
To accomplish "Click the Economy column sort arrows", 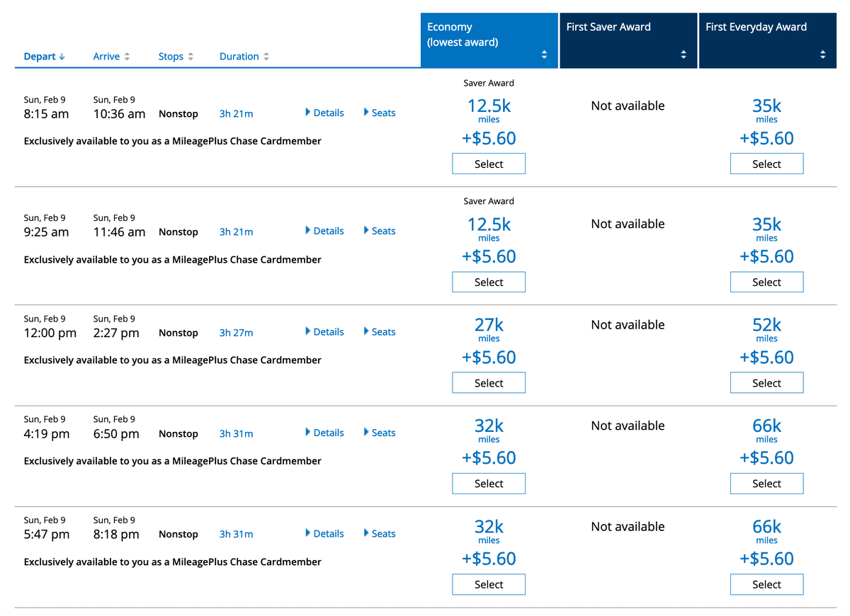I will point(544,53).
